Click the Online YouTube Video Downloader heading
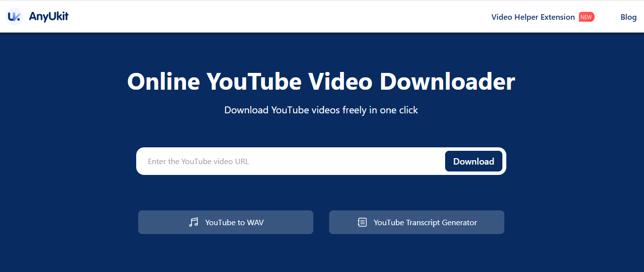644x272 pixels. coord(321,82)
